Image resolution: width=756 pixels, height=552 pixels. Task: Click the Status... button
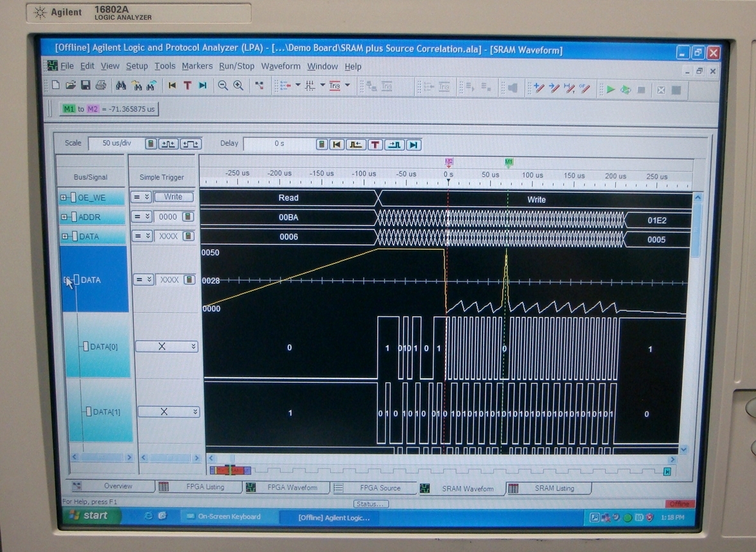pyautogui.click(x=371, y=504)
